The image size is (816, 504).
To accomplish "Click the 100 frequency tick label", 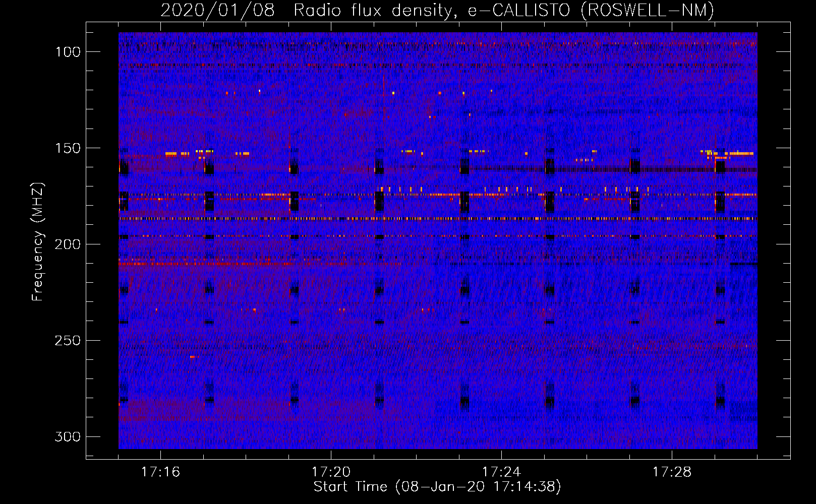I will 68,52.
